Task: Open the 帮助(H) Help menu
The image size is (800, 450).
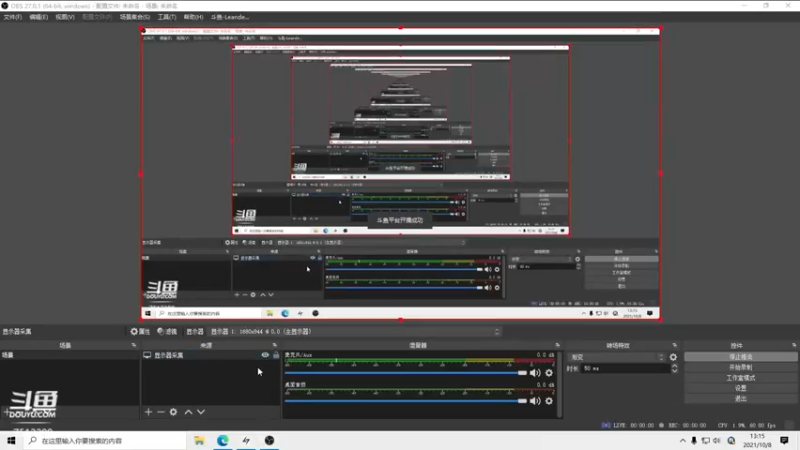Action: [x=193, y=17]
